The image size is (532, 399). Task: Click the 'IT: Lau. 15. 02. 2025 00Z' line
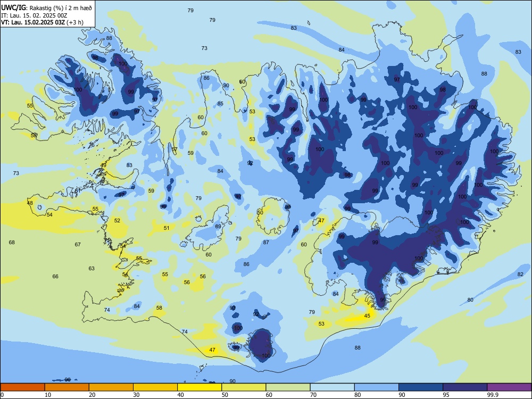pos(34,15)
